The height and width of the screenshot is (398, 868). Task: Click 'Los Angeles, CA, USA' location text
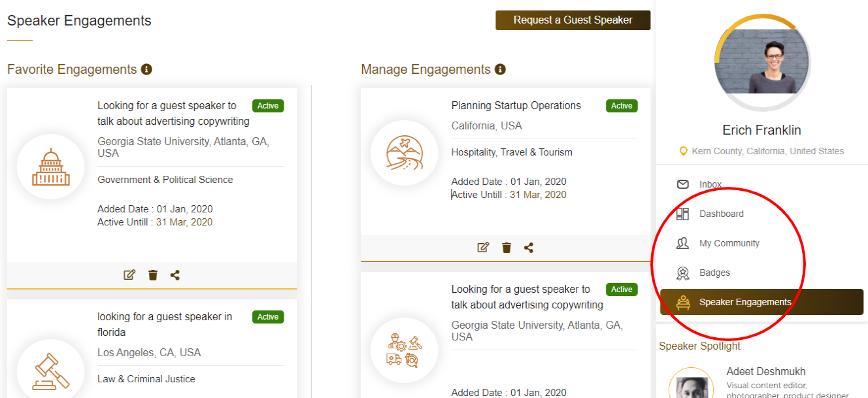click(x=149, y=352)
